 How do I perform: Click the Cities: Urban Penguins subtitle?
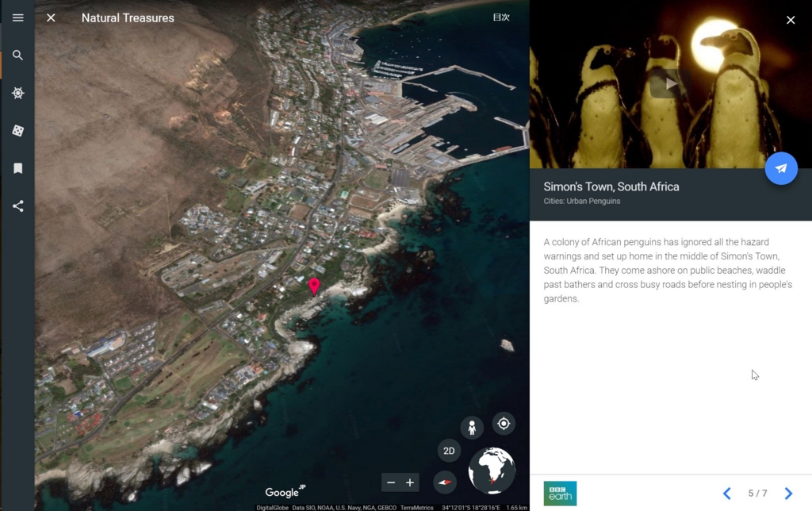pos(581,201)
